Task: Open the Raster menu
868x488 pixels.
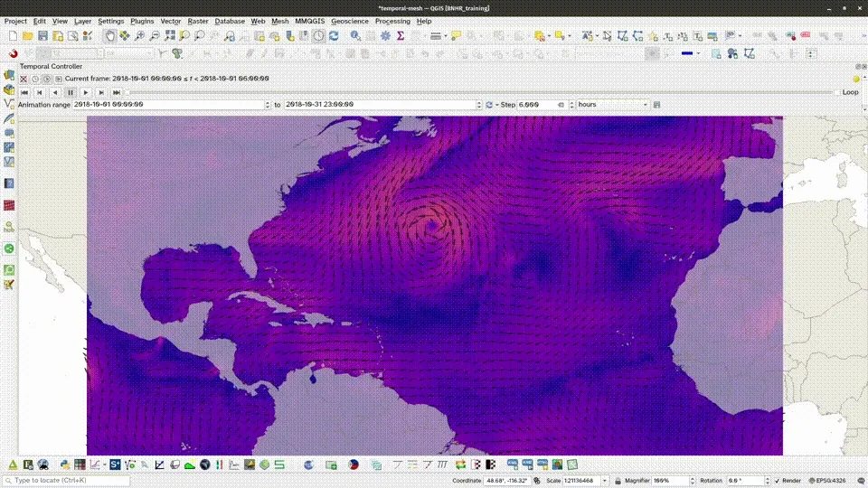Action: point(198,21)
